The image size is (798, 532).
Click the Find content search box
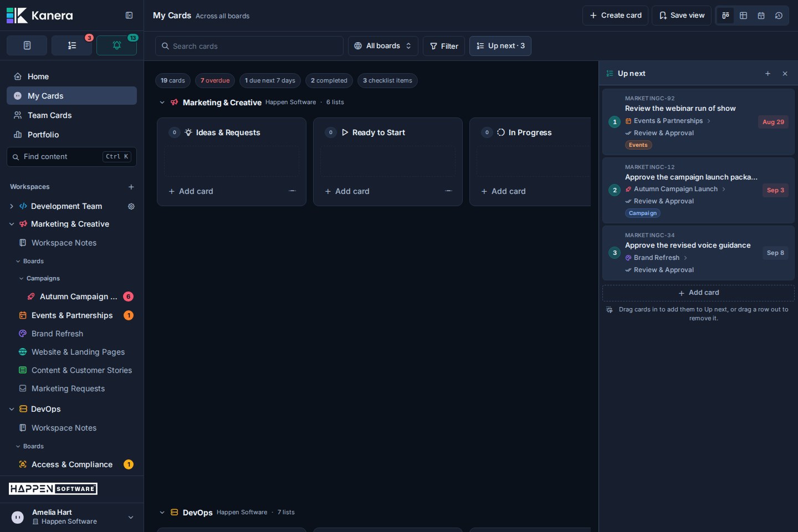click(71, 157)
